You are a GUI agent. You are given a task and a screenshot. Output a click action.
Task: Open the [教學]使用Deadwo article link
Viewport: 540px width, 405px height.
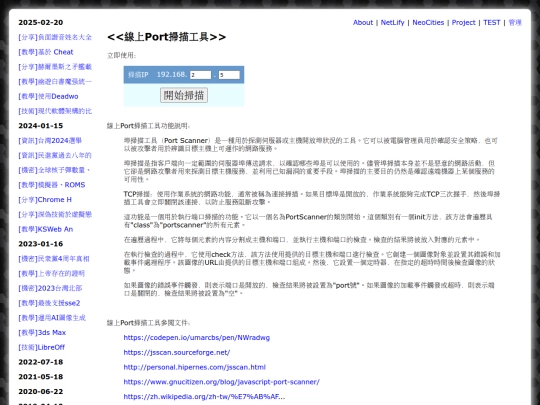tap(48, 96)
